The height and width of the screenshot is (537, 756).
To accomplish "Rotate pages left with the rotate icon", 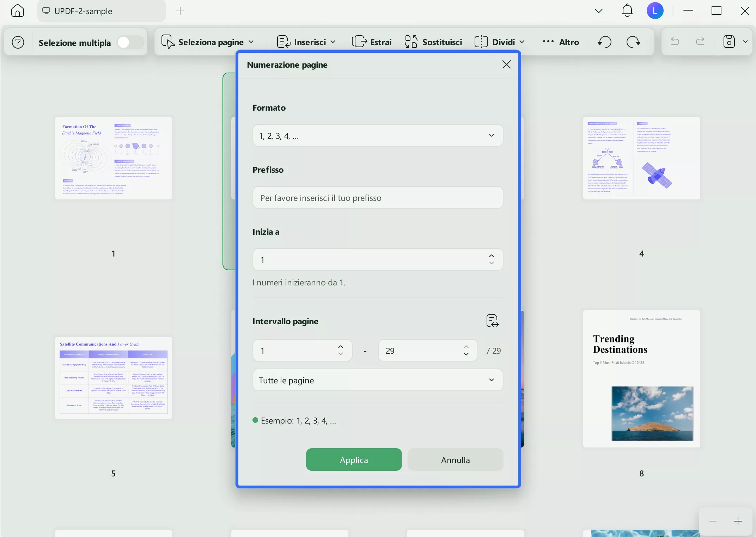I will 604,42.
